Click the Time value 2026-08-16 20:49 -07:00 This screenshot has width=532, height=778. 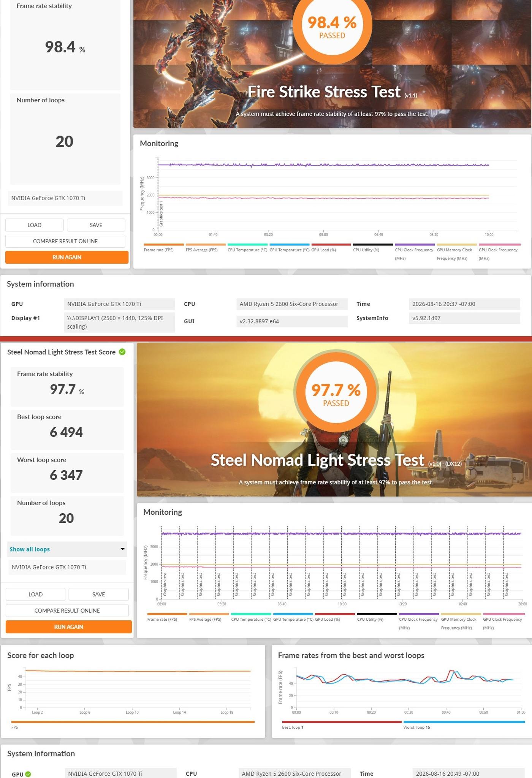coord(468,773)
